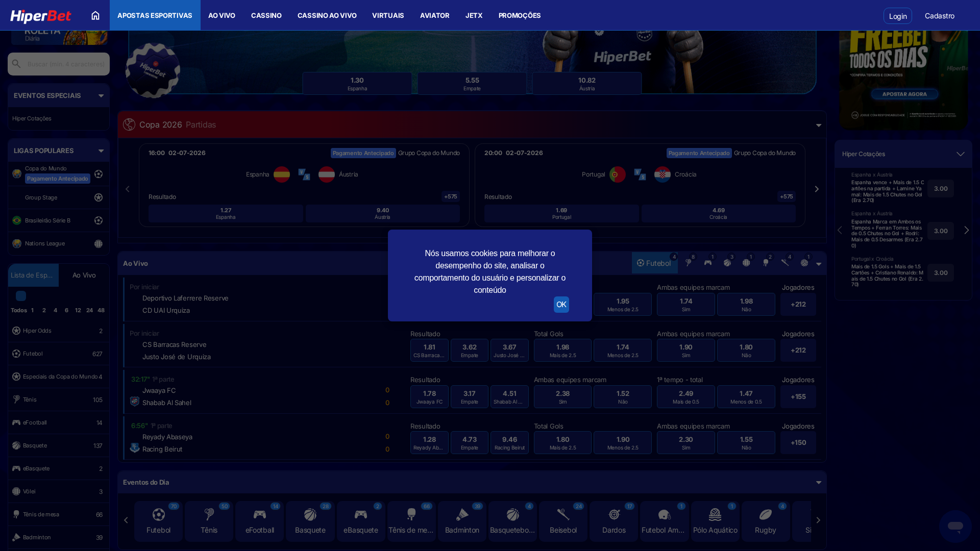Collapse the Copa 2026 Partidas panel
The height and width of the screenshot is (551, 980).
pyautogui.click(x=819, y=126)
